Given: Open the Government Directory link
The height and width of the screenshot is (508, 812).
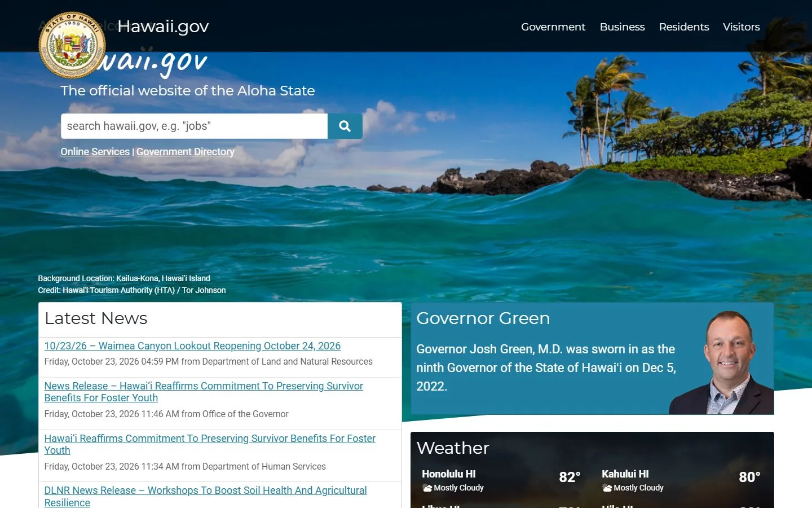Looking at the screenshot, I should (x=186, y=152).
